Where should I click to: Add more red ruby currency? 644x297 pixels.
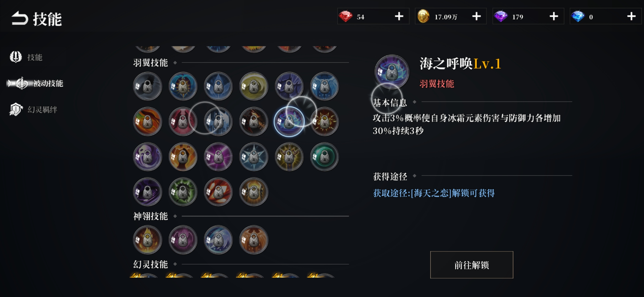pyautogui.click(x=399, y=16)
